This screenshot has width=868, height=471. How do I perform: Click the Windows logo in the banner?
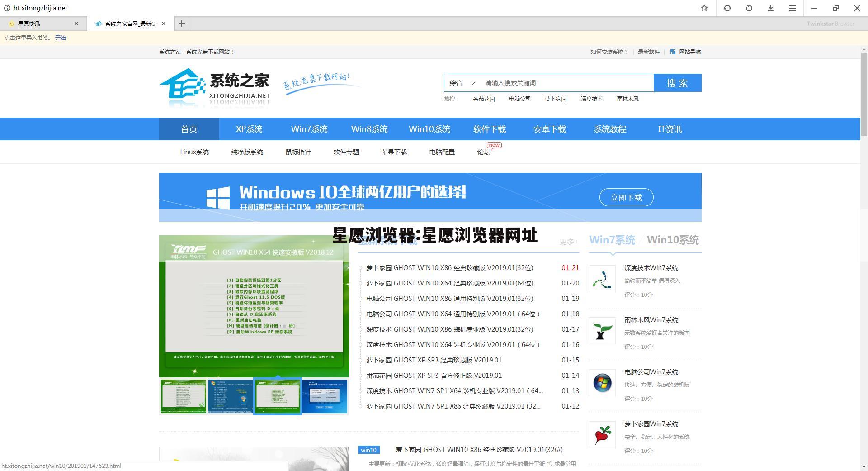click(x=218, y=198)
